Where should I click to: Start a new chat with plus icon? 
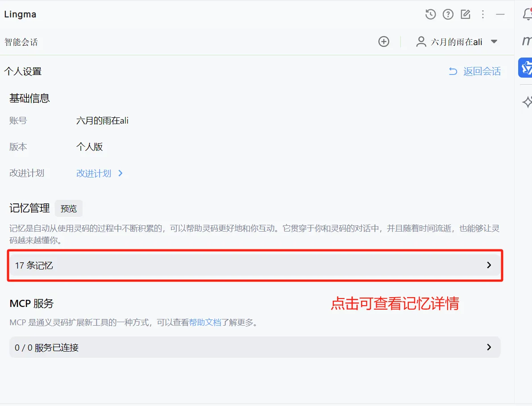tap(384, 41)
